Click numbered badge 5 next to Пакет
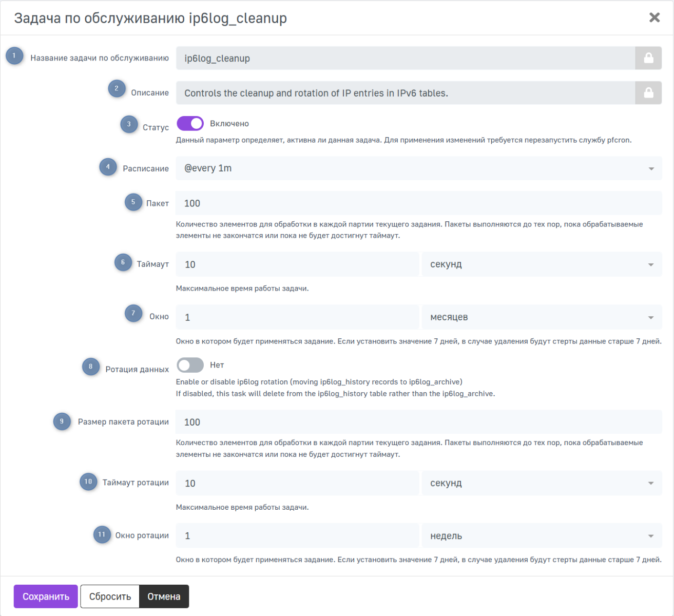Image resolution: width=674 pixels, height=616 pixels. [133, 202]
